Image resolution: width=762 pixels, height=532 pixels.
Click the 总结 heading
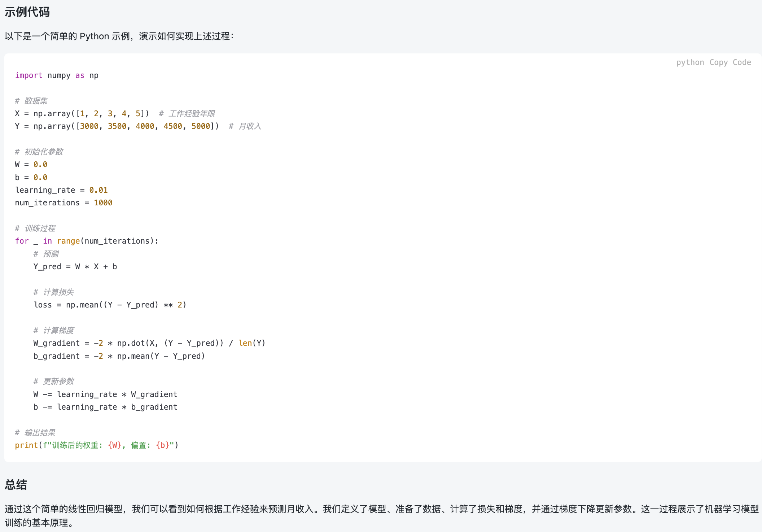click(x=16, y=484)
